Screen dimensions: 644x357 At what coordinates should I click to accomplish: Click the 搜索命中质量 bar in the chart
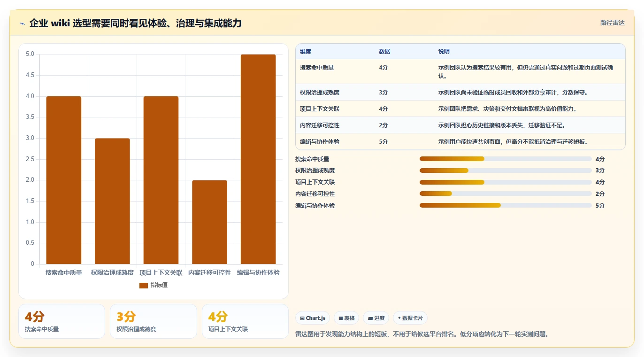click(64, 180)
